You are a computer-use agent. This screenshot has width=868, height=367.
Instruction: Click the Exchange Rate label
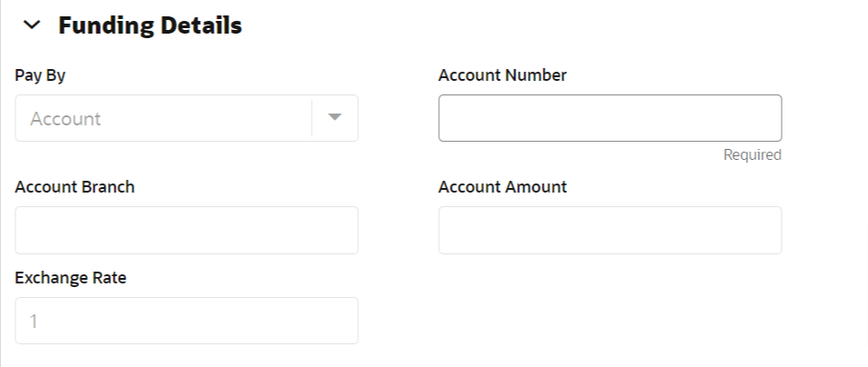(x=71, y=278)
